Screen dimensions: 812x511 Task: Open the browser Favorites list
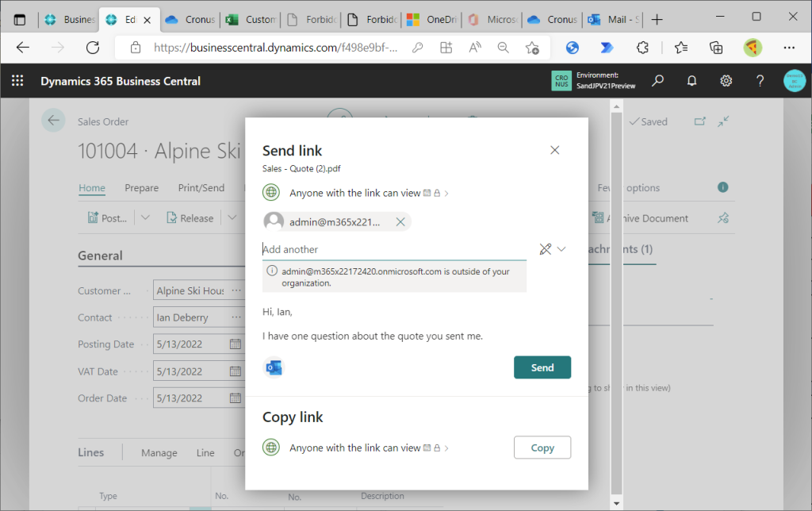click(681, 48)
